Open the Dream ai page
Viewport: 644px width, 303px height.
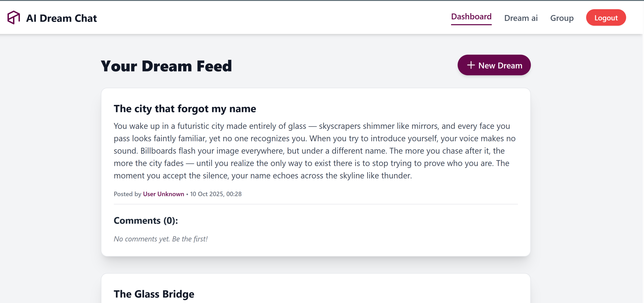521,18
